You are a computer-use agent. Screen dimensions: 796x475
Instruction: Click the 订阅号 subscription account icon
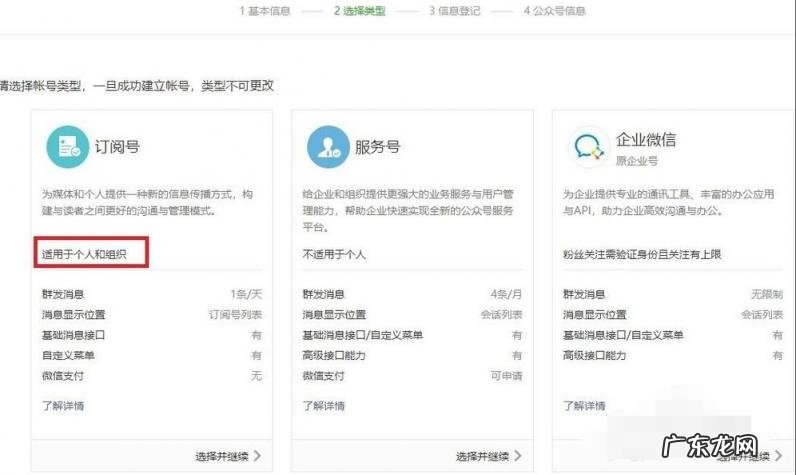[x=68, y=147]
